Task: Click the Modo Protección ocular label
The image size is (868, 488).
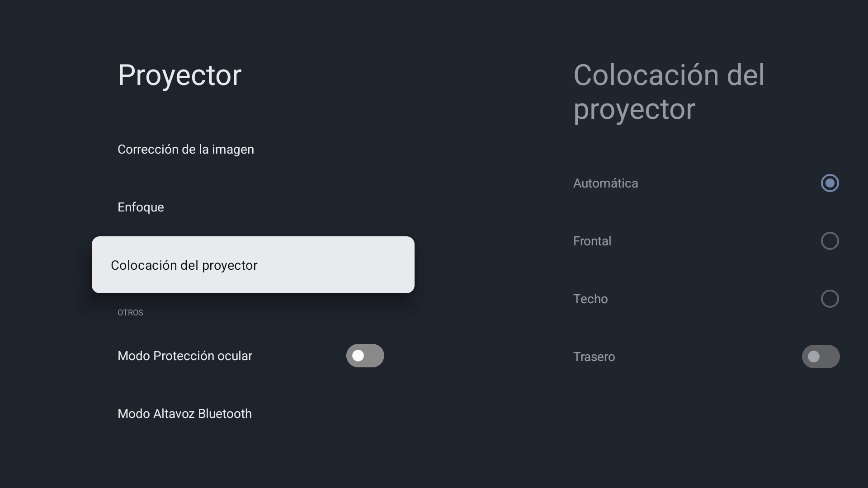Action: [184, 356]
